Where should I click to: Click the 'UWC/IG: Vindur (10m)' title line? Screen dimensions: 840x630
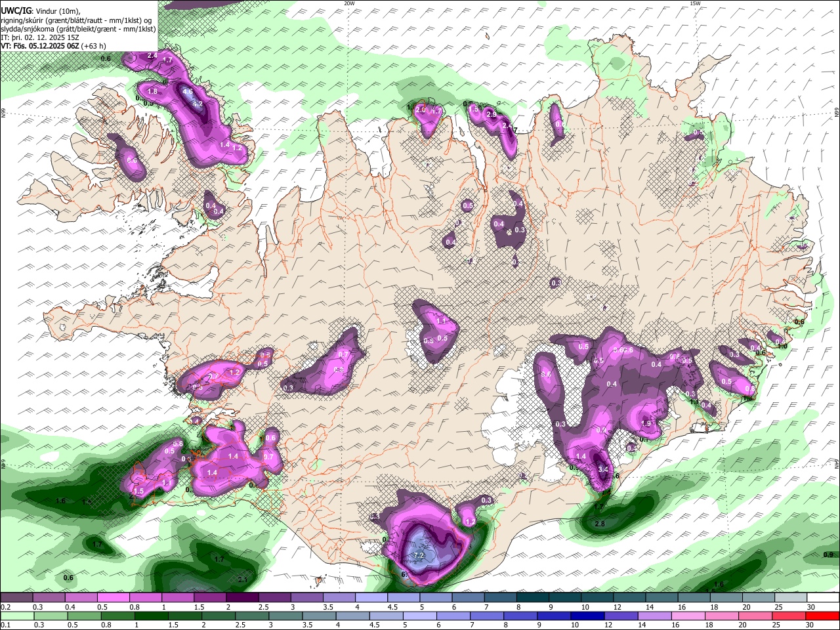41,11
